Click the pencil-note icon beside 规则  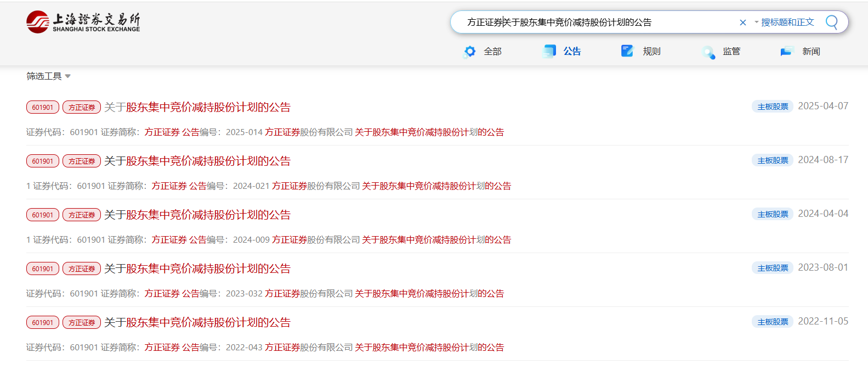tap(627, 51)
